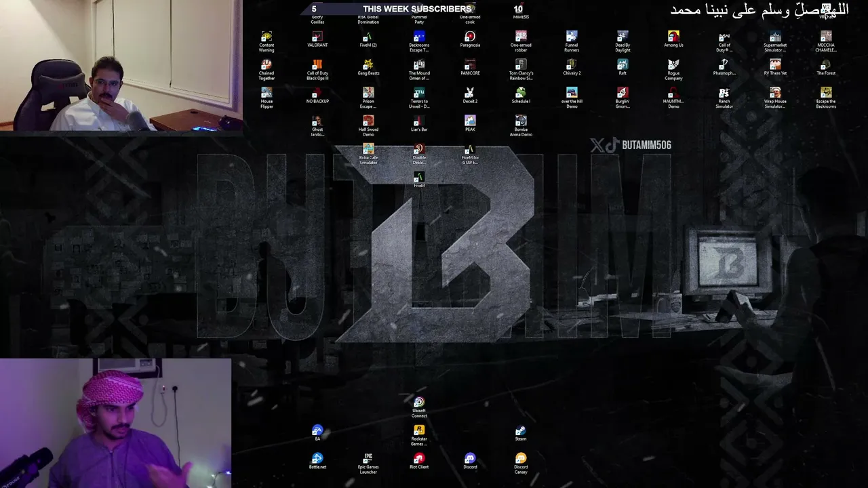
Task: Select the HAUNTM... Demo icon
Action: [673, 98]
